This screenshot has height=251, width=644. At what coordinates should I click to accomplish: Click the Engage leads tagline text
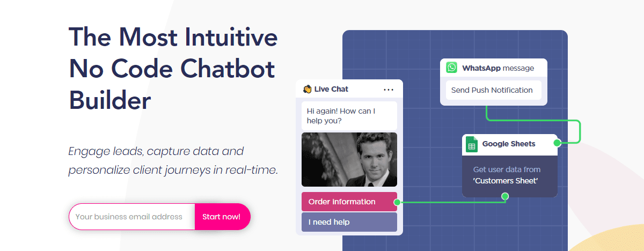173,161
